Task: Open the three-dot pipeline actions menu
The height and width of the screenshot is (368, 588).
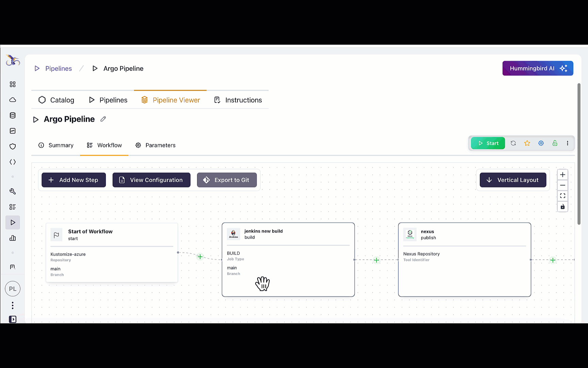Action: [x=568, y=143]
